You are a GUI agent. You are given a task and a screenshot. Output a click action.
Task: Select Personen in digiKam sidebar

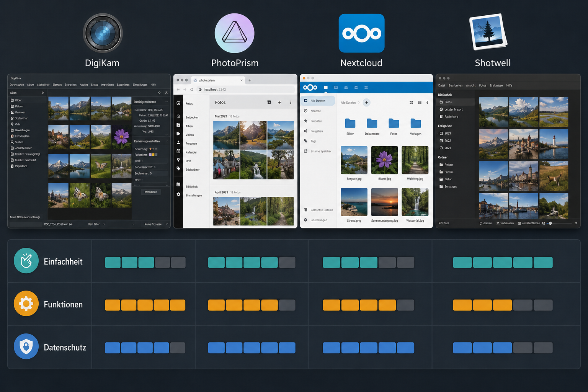coord(18,112)
